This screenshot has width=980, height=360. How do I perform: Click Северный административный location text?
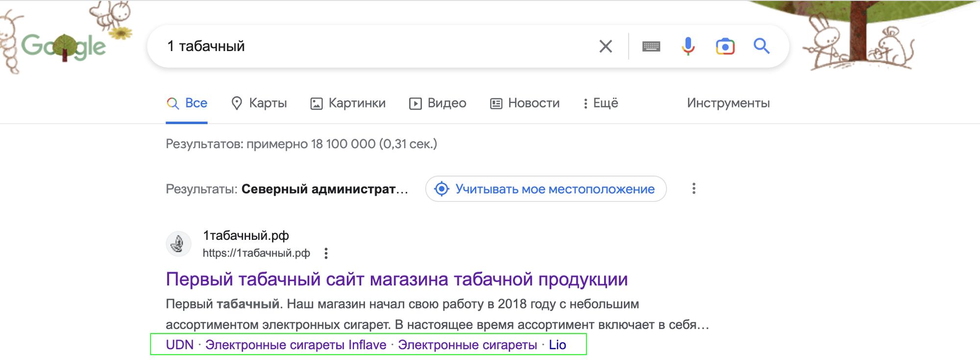pos(325,189)
